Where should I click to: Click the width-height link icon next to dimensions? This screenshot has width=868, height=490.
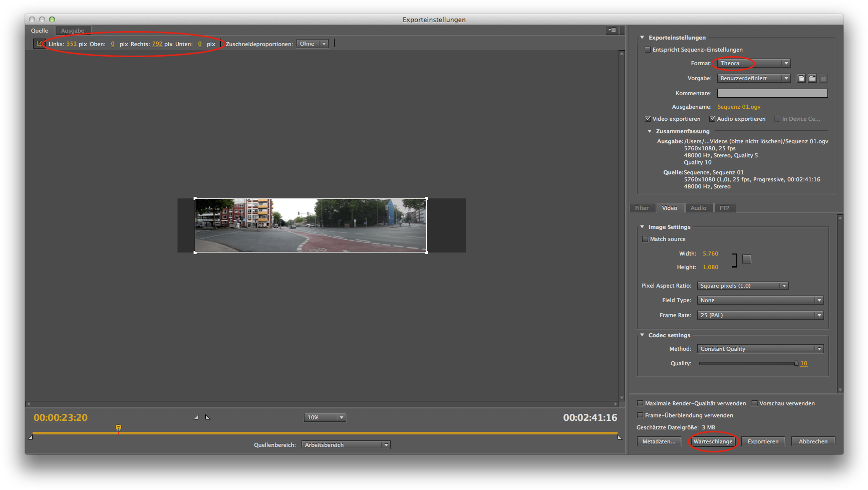pos(746,259)
